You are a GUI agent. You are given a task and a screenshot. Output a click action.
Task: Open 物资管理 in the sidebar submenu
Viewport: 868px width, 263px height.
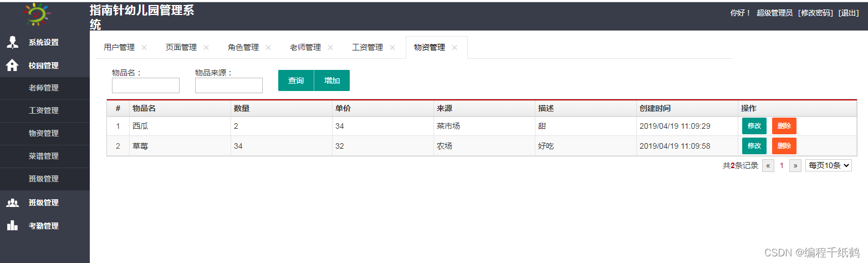44,133
